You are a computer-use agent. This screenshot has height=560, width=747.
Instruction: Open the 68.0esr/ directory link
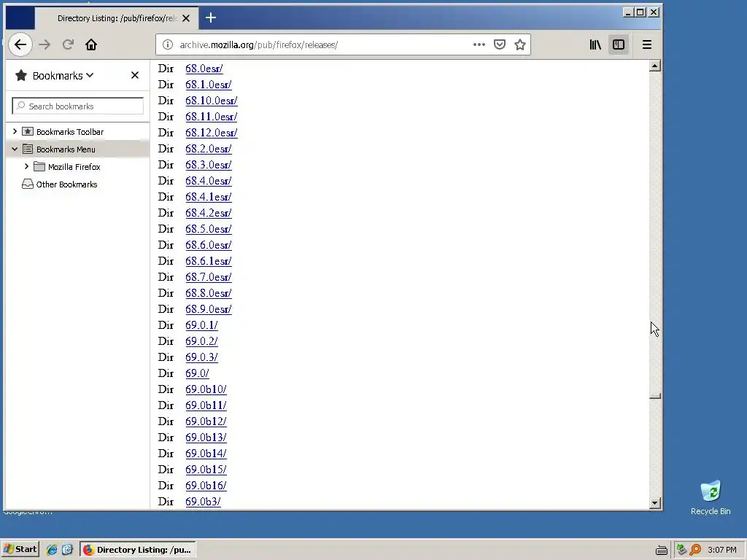pyautogui.click(x=204, y=69)
